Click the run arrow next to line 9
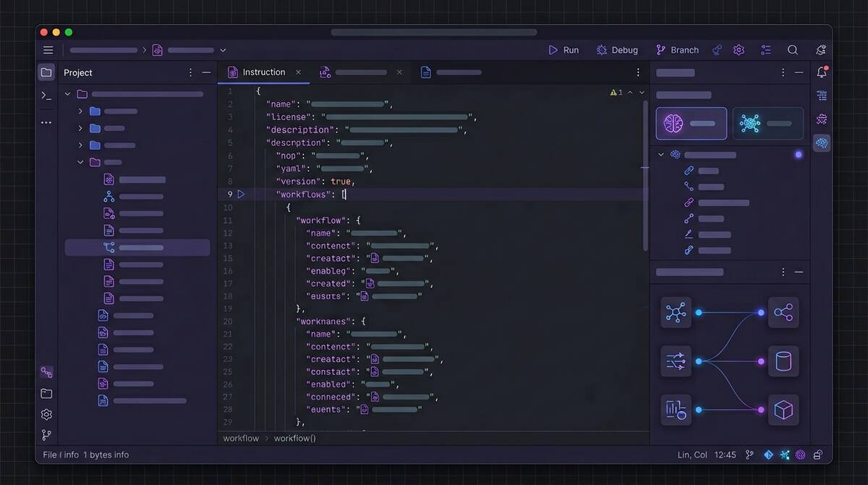 click(242, 194)
